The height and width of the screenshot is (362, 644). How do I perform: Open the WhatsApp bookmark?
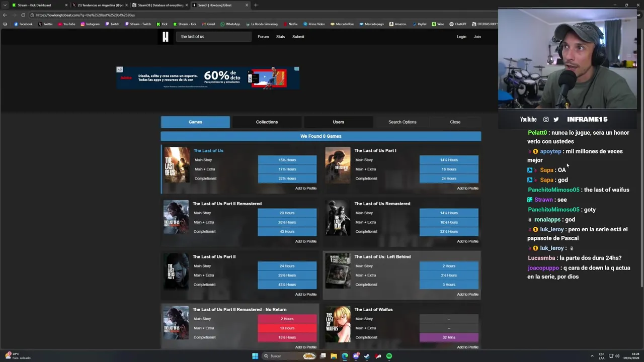[230, 24]
